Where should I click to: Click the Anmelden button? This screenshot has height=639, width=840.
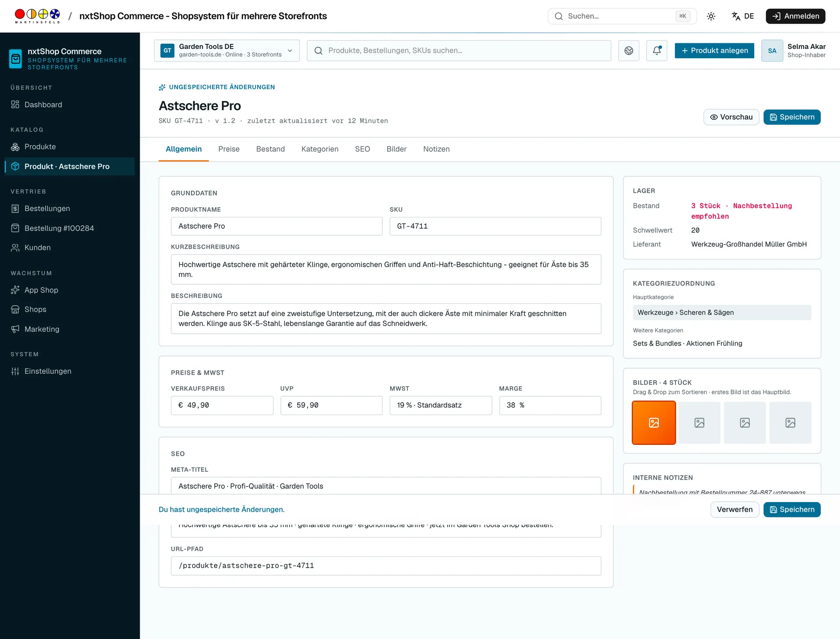795,16
